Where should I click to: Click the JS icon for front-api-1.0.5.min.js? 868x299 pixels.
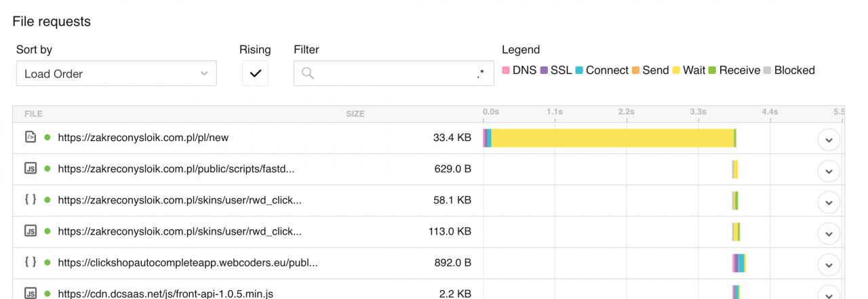30,294
